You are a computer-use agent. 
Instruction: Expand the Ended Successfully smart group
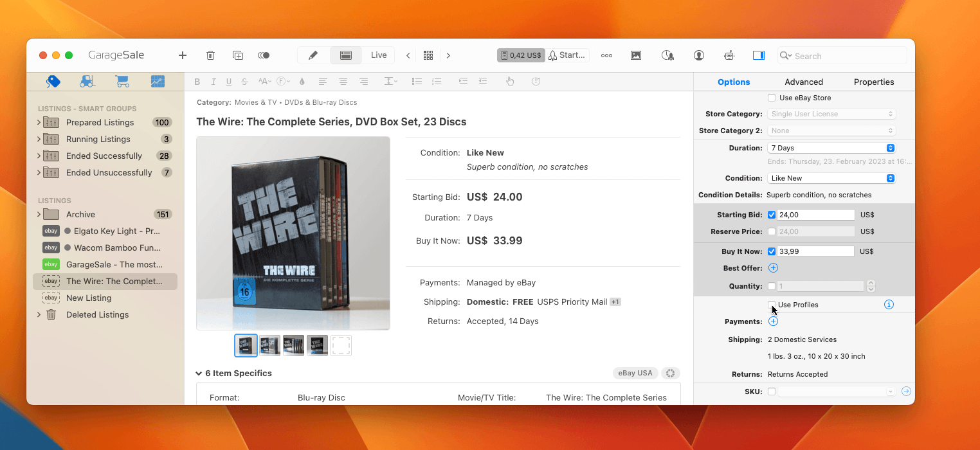[39, 156]
